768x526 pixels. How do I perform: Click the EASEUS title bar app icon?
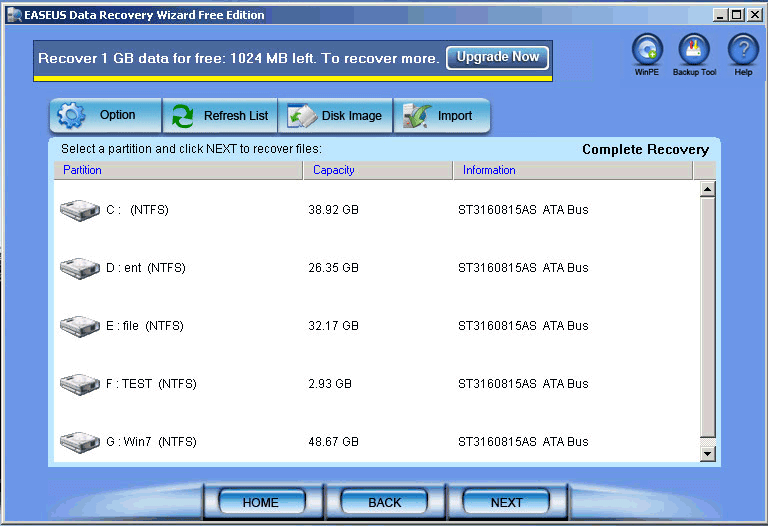[x=14, y=15]
